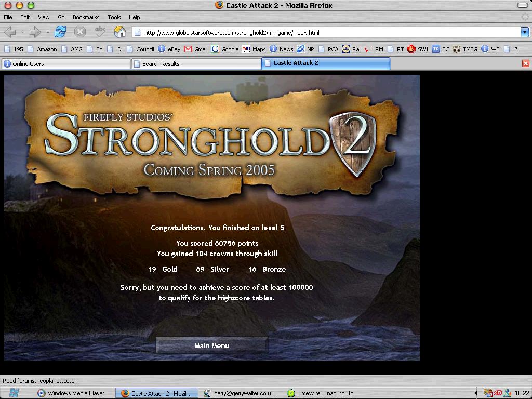532x399 pixels.
Task: Open the Bookmarks menu
Action: click(x=86, y=17)
